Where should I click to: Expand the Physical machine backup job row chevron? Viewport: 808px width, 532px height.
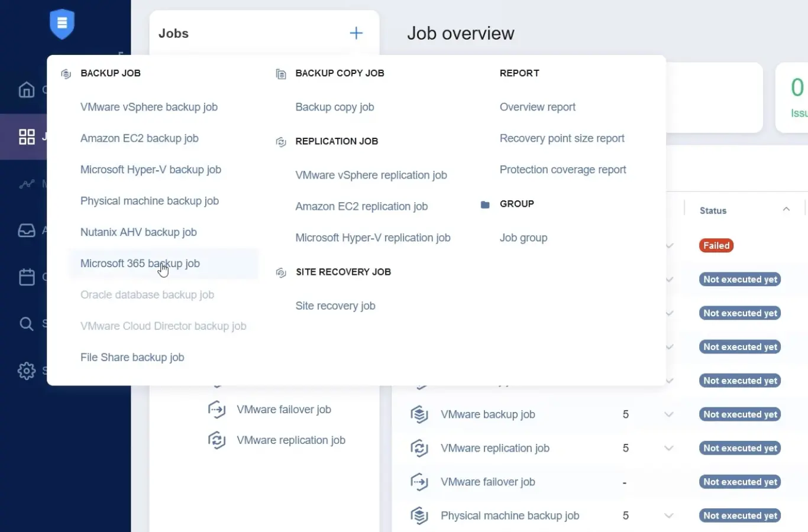pos(669,516)
